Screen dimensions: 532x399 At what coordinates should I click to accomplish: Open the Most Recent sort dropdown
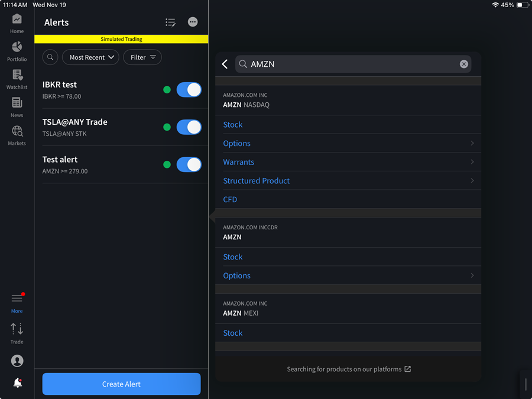tap(91, 57)
